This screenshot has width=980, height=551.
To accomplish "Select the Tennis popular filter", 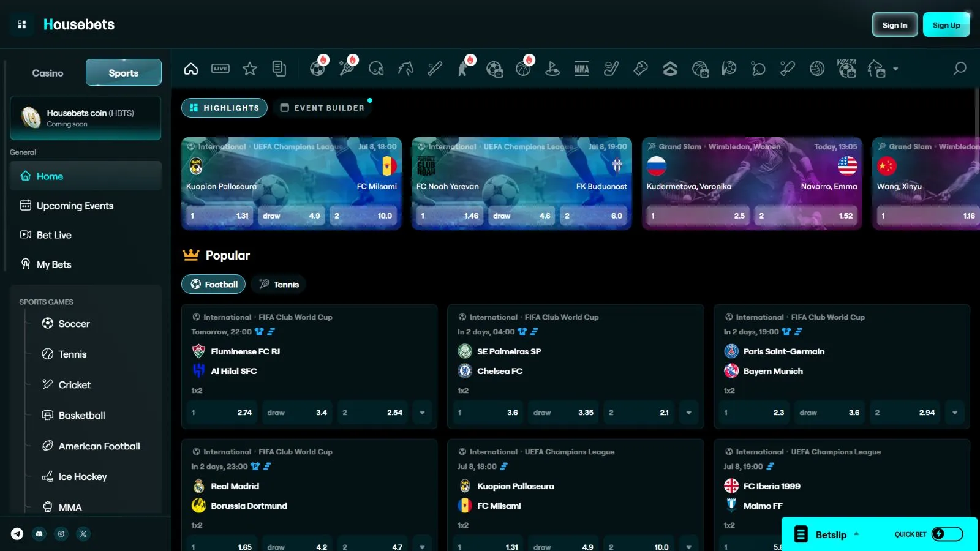I will [x=279, y=284].
